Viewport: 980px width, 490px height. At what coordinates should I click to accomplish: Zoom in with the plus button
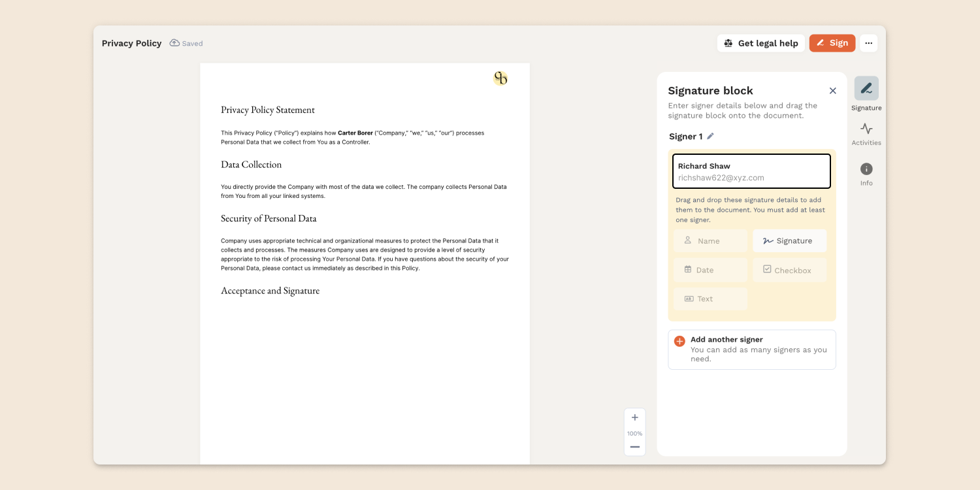[634, 417]
